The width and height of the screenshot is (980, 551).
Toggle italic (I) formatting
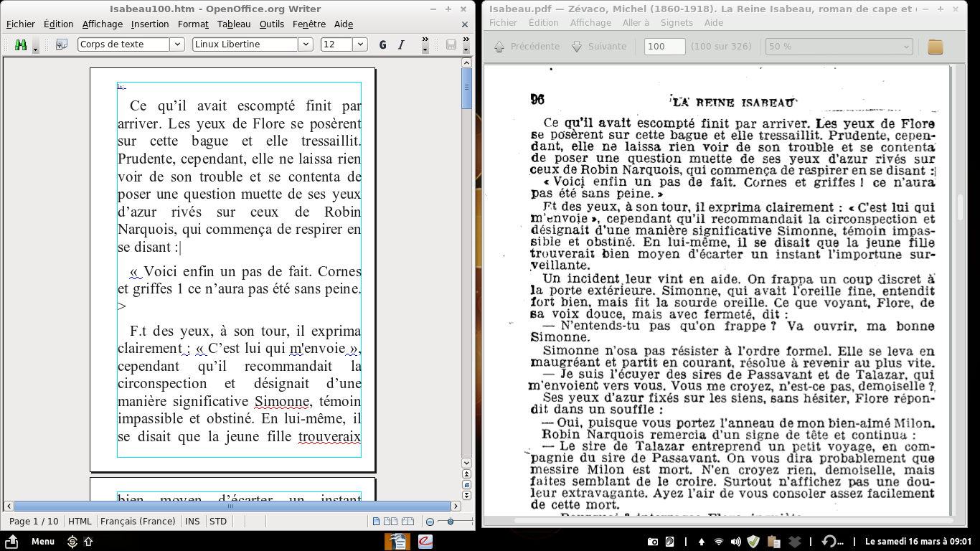click(x=401, y=44)
